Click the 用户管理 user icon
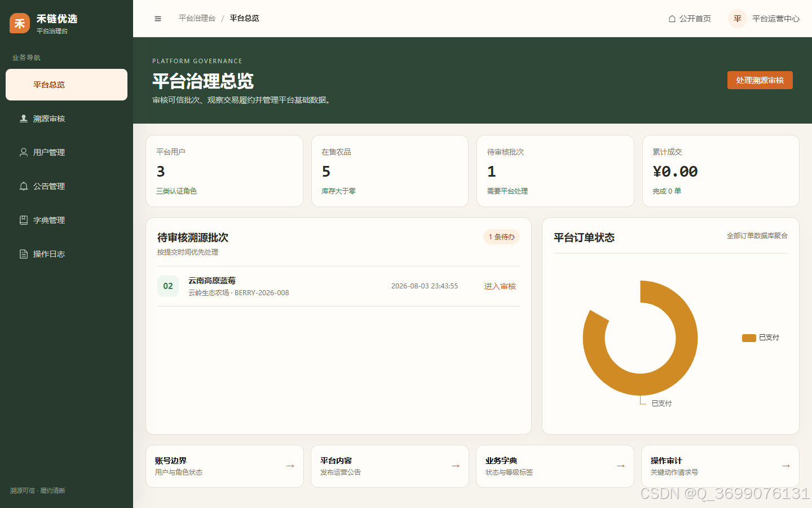812x508 pixels. point(24,152)
